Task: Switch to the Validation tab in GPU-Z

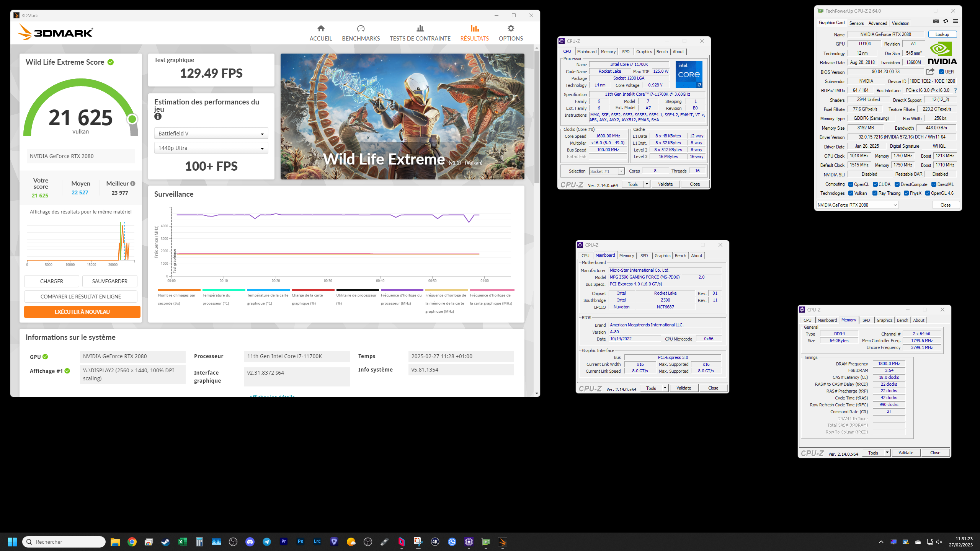Action: click(900, 23)
